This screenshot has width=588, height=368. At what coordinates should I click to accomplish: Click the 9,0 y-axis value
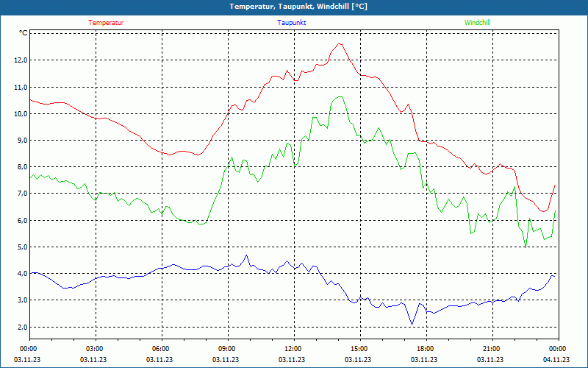coord(23,140)
